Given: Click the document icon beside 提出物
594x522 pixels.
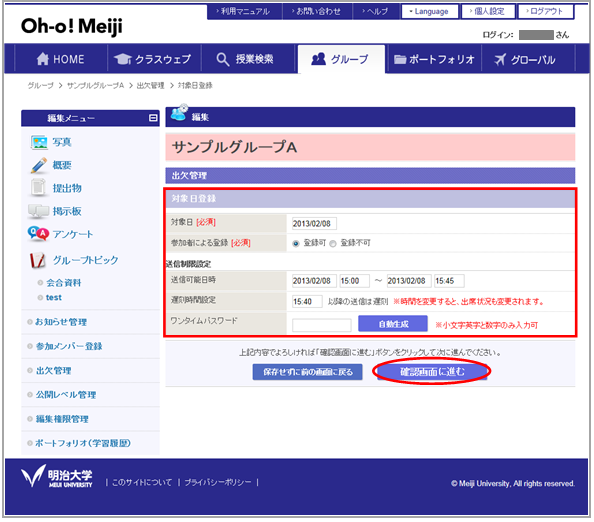Looking at the screenshot, I should click(38, 188).
